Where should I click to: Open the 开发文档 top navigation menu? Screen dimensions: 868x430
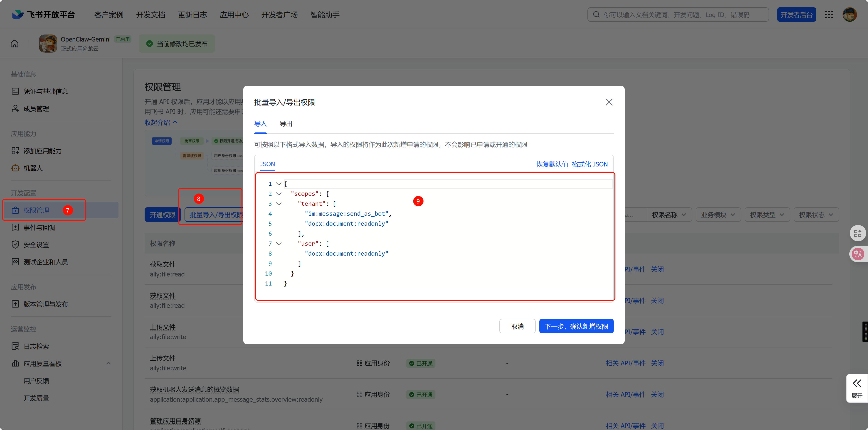coord(151,15)
